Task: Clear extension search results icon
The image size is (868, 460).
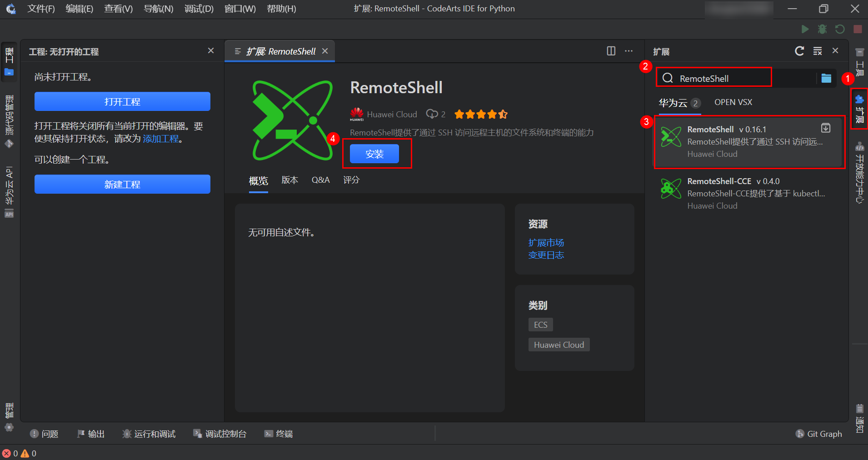Action: tap(818, 51)
